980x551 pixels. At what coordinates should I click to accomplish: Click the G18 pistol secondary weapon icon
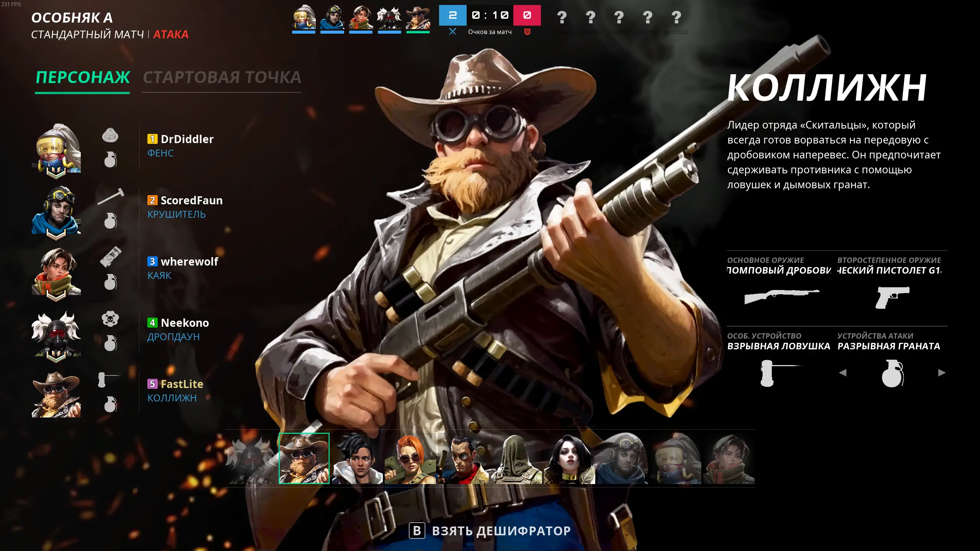pos(892,297)
